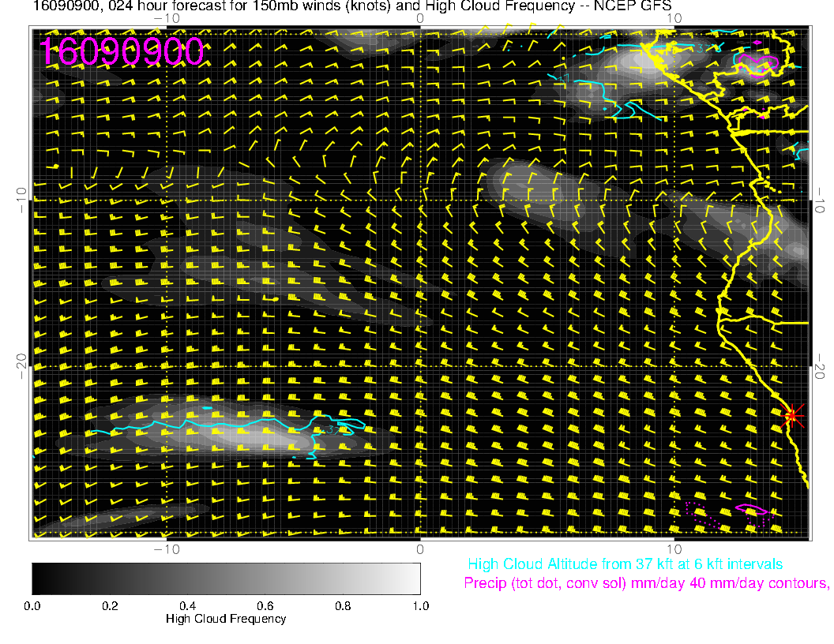This screenshot has height=644, width=834.
Task: Click the dotted magenta precipitation contour near bottom
Action: [x=703, y=513]
